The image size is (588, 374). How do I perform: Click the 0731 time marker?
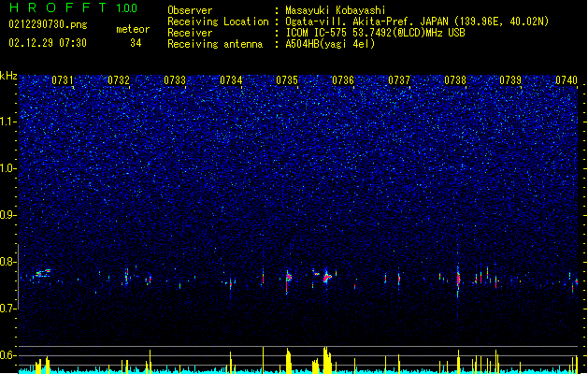[x=63, y=80]
